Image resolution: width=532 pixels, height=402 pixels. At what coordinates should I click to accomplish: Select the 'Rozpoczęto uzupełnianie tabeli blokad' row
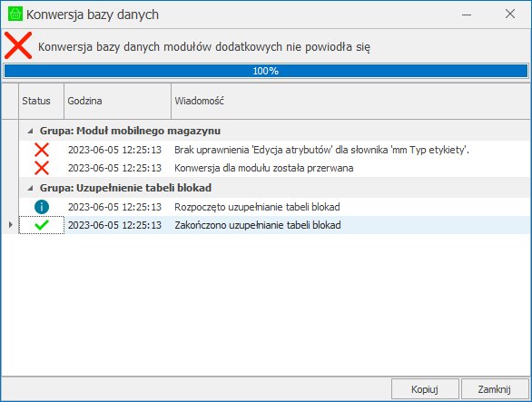pyautogui.click(x=275, y=207)
